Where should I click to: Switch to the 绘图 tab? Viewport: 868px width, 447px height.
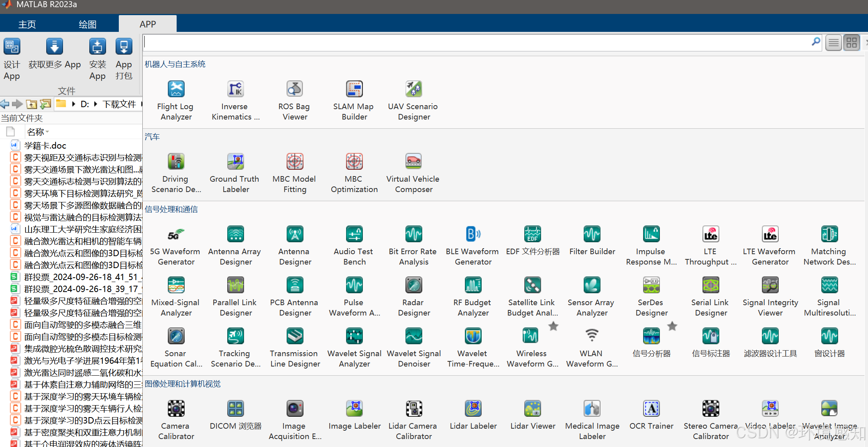[87, 24]
